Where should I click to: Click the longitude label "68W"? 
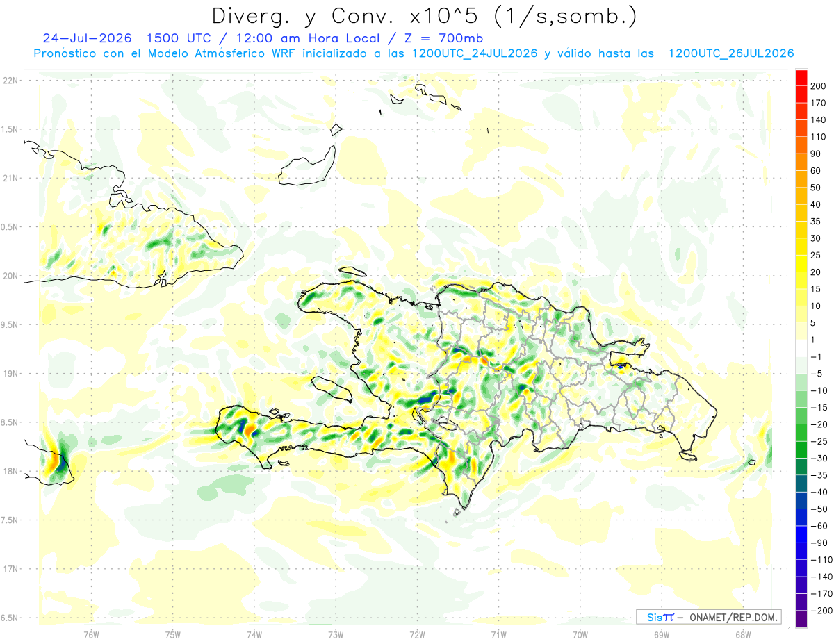pyautogui.click(x=743, y=635)
